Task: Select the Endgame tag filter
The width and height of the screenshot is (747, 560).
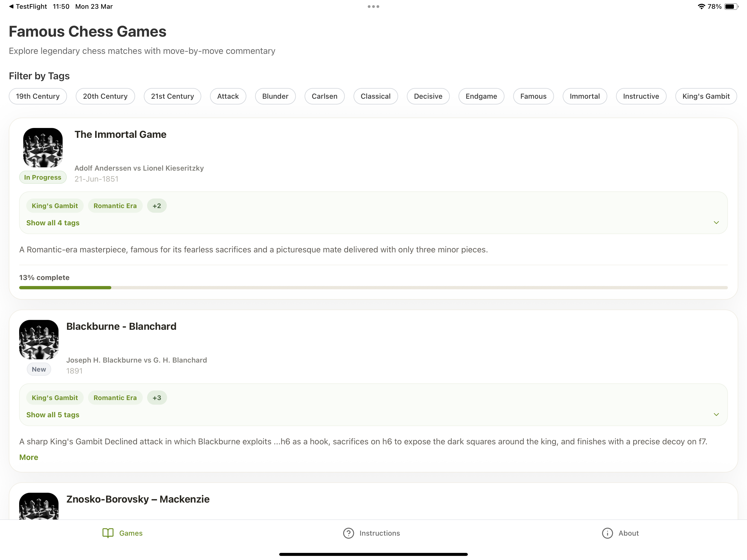Action: click(x=481, y=96)
